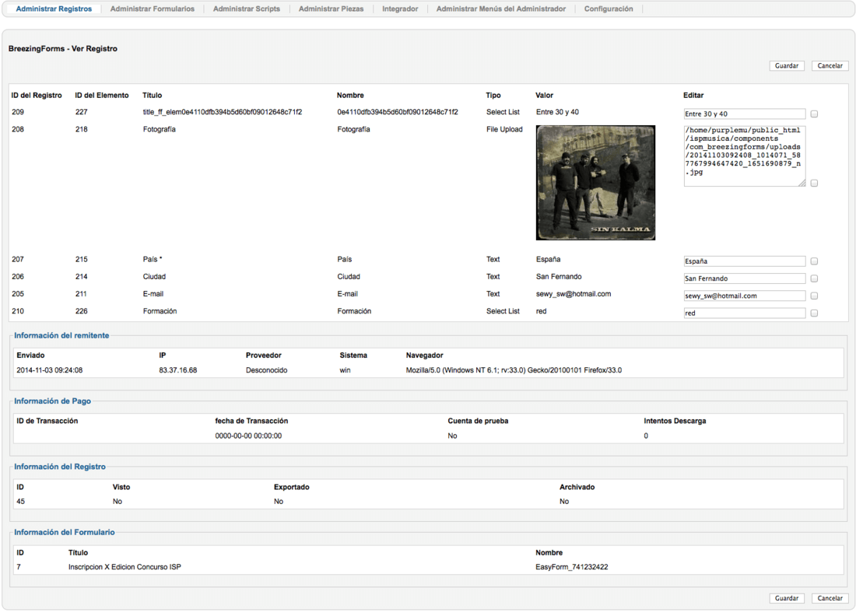Open Administrar Menús del Administrador tab
Viewport: 856px width, 616px height.
501,9
